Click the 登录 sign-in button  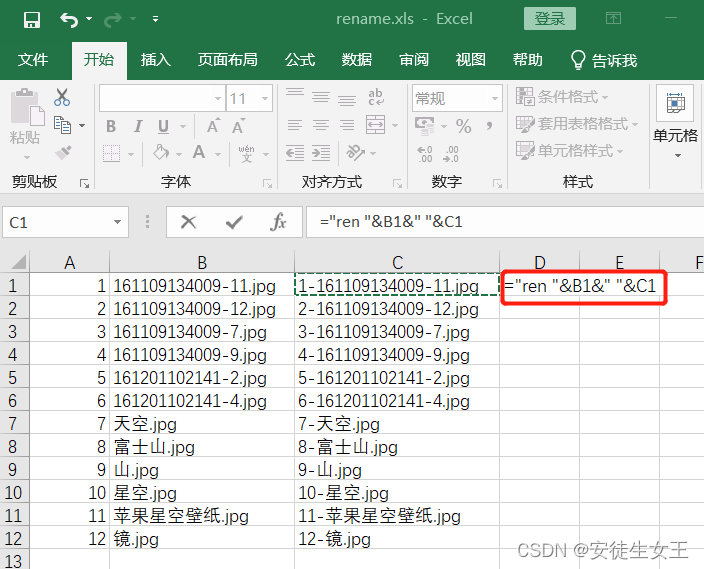coord(550,19)
